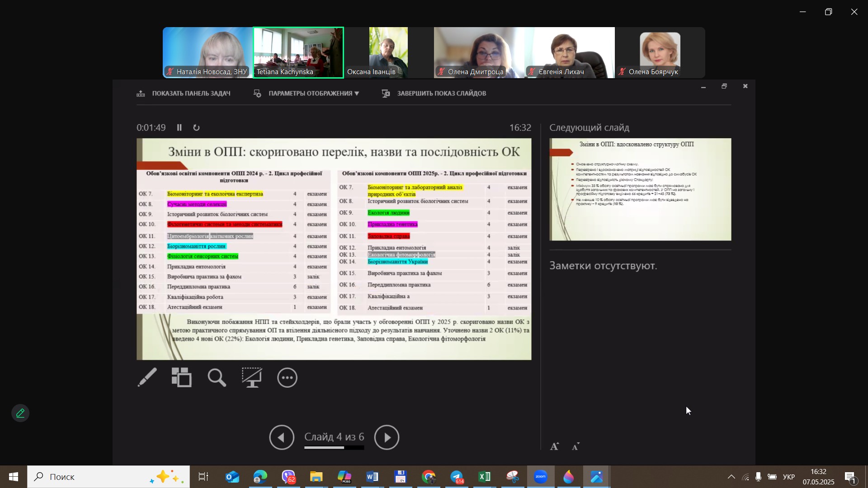Image resolution: width=868 pixels, height=488 pixels.
Task: Click the magnifier zoom into slide tool
Action: [x=217, y=377]
